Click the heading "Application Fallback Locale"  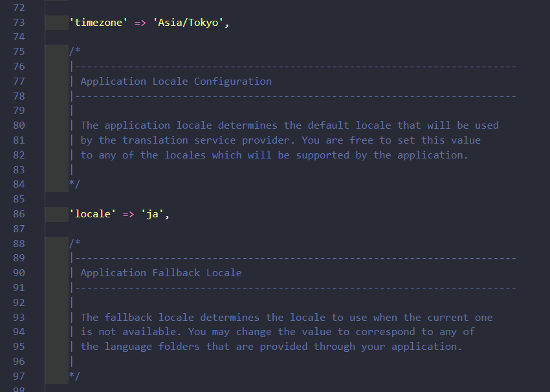161,273
